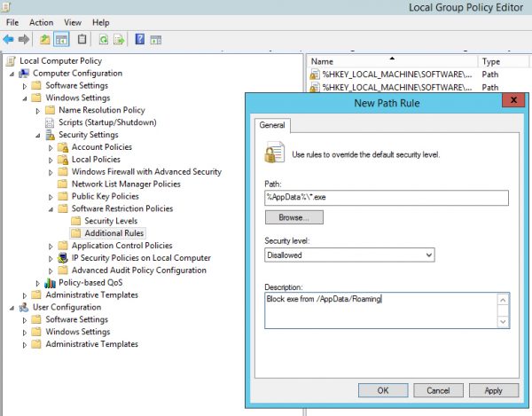Click the Up one level folder icon
This screenshot has width=532, height=416.
(44, 39)
